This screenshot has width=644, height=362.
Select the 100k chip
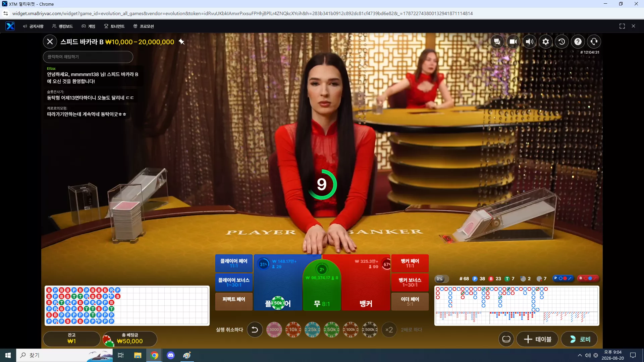point(351,329)
